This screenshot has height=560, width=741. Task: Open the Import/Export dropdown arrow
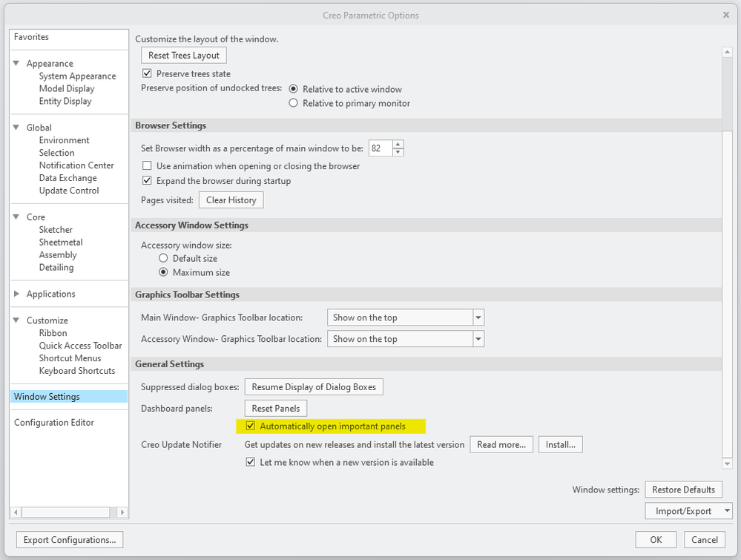click(x=727, y=511)
